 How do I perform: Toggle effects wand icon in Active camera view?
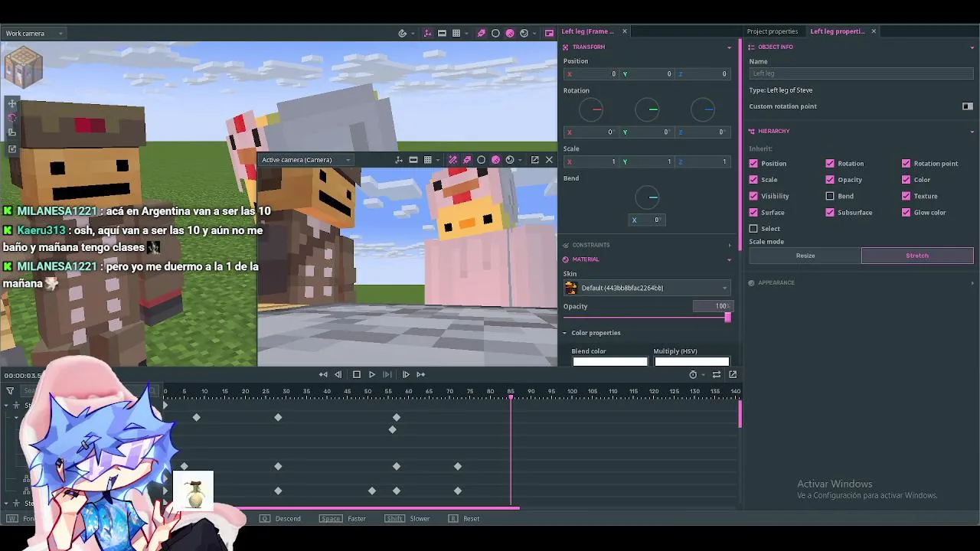click(452, 160)
